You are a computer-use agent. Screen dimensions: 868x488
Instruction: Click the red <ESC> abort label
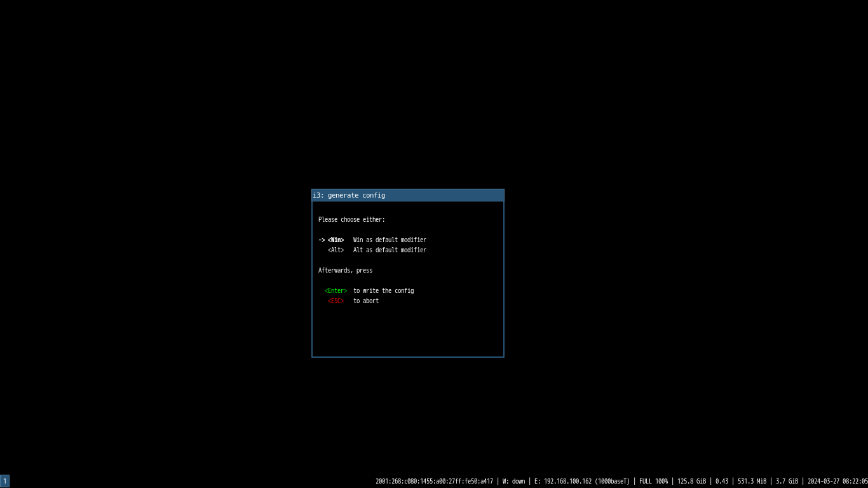point(336,301)
